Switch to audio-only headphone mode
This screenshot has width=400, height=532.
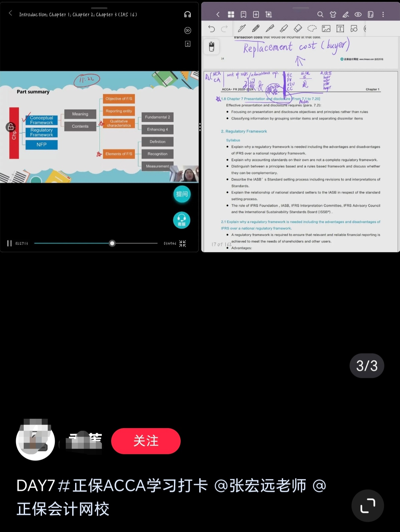click(188, 14)
